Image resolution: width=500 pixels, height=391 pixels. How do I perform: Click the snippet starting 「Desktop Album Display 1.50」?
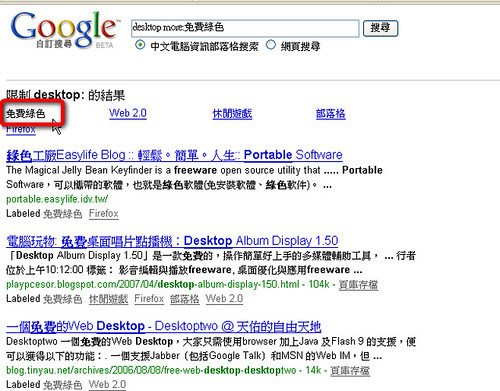[x=211, y=263]
